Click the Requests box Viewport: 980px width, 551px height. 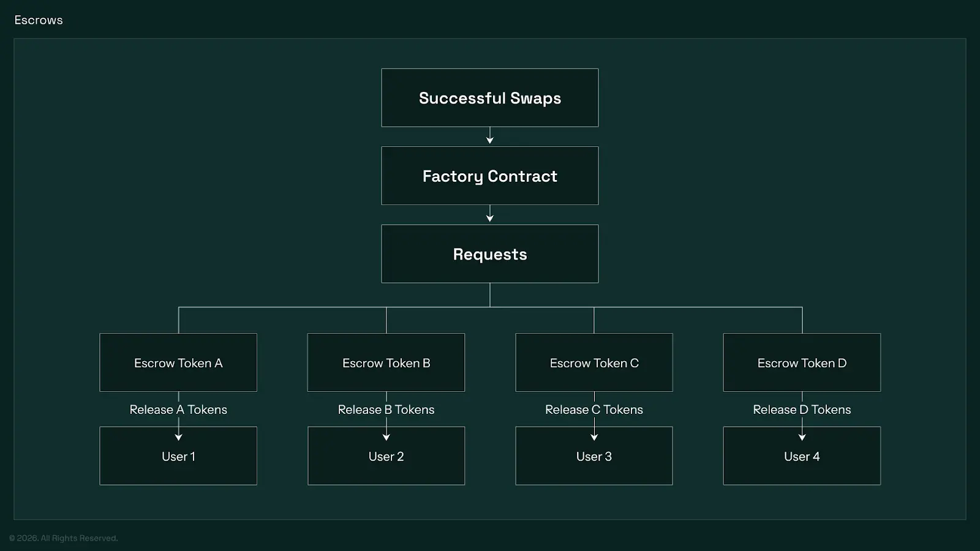point(489,254)
